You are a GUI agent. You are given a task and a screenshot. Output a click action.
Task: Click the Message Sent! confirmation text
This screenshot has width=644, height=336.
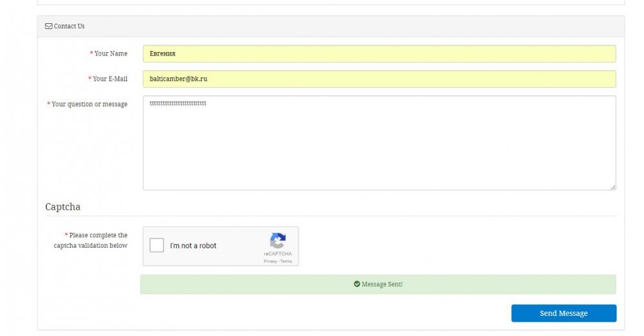click(382, 284)
